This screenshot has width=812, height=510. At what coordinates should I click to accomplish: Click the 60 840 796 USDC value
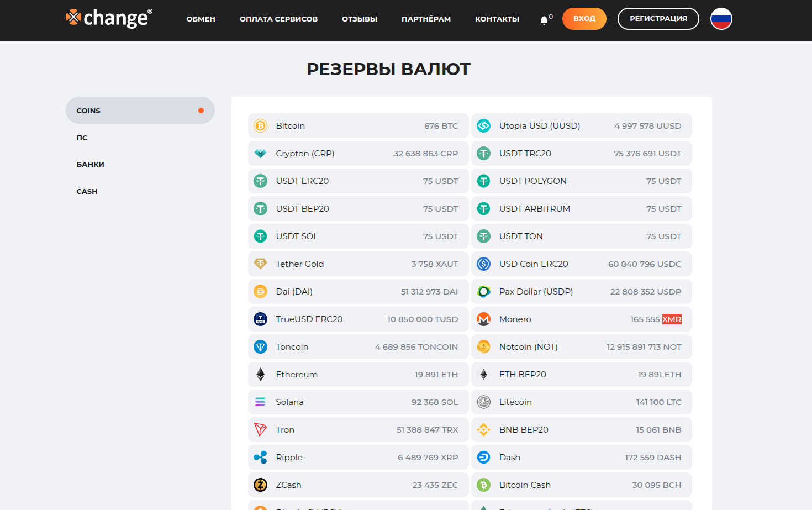click(x=645, y=264)
